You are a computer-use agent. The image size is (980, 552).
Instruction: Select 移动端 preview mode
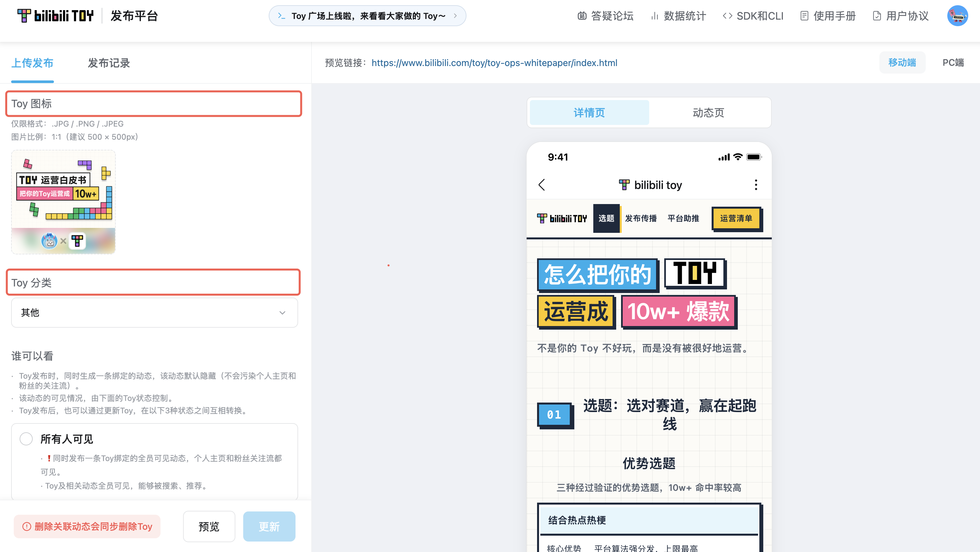[902, 62]
